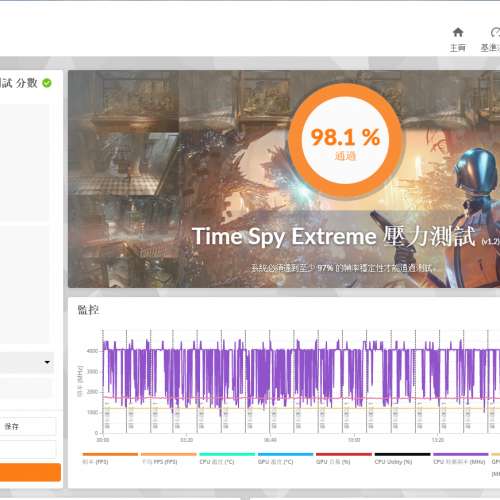Click the large orange button at bottom left
Screen dimensions: 500x500
(30, 472)
